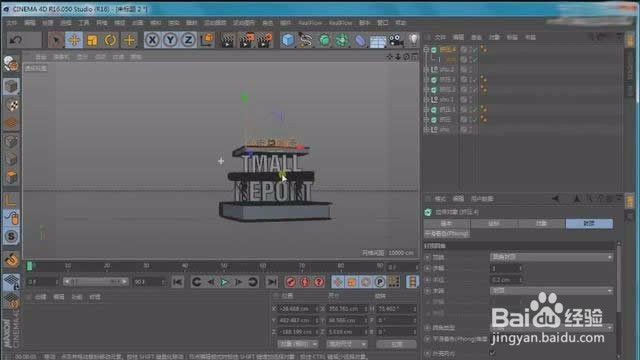Click the 半径 0.2 cm radius field
The image size is (640, 360).
(x=506, y=280)
